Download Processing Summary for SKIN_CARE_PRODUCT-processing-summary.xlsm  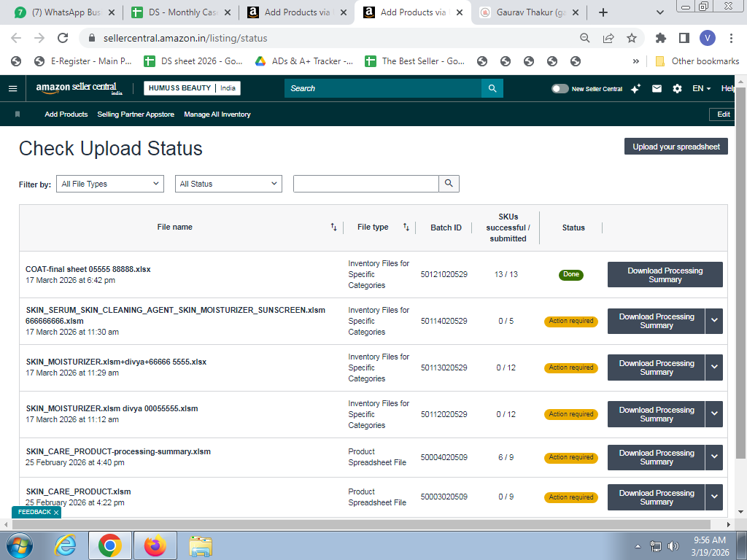[656, 457]
